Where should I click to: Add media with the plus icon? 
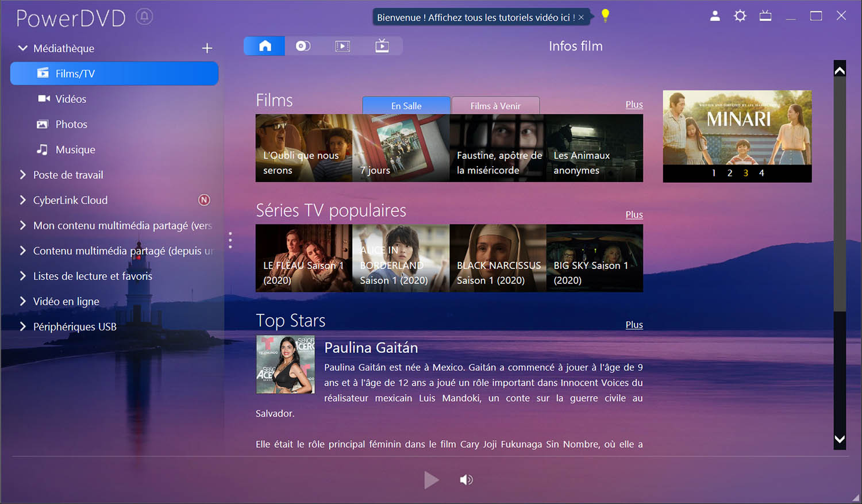point(207,48)
